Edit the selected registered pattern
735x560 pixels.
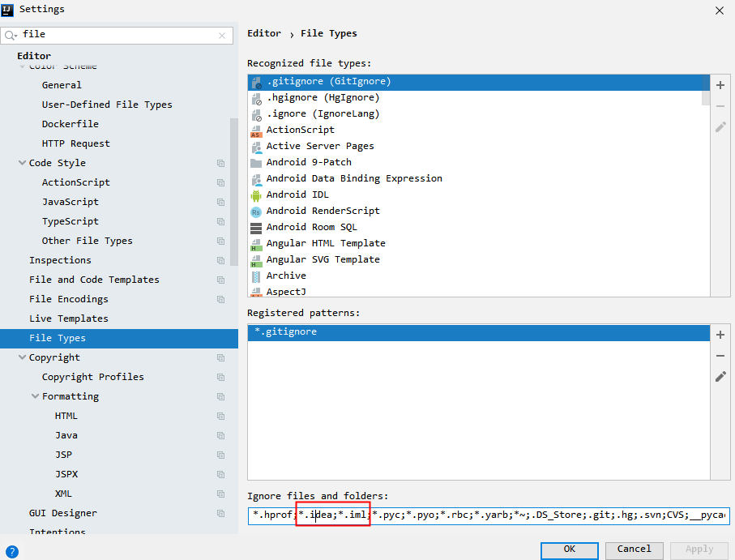tap(720, 376)
